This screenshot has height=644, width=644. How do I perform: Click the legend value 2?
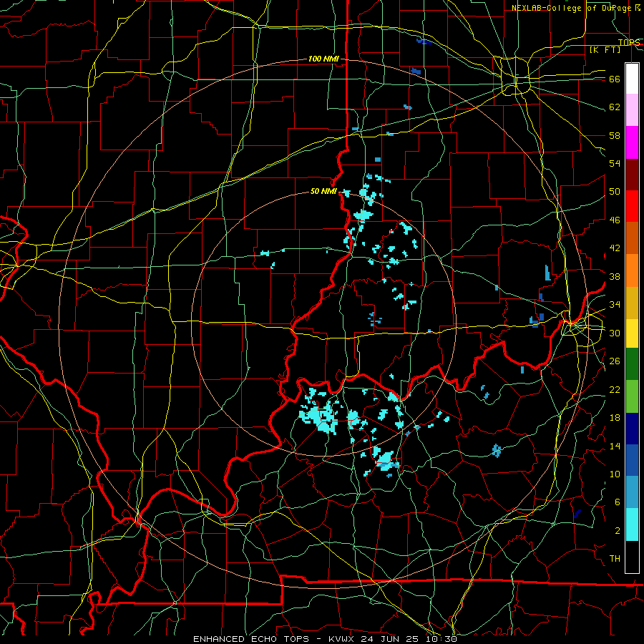point(618,531)
